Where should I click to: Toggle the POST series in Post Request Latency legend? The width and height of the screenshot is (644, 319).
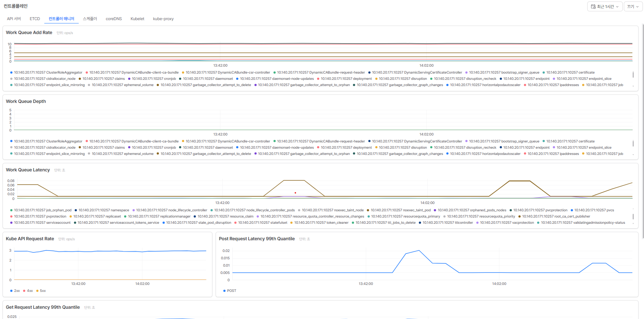pos(230,291)
